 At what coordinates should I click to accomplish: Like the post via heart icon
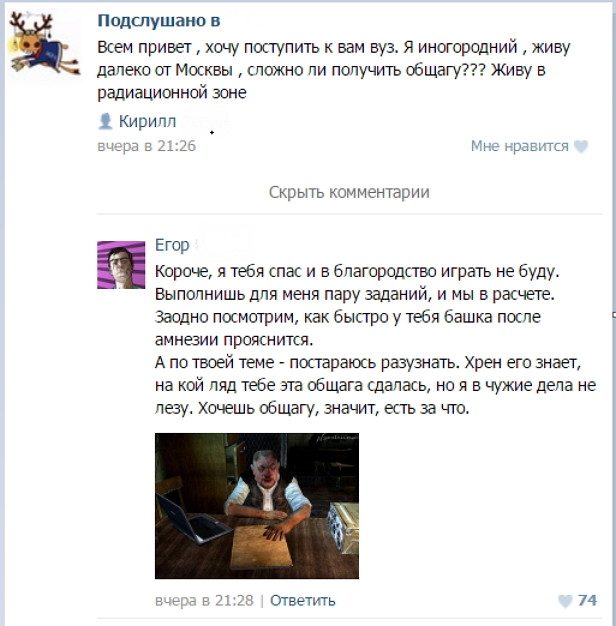(581, 147)
